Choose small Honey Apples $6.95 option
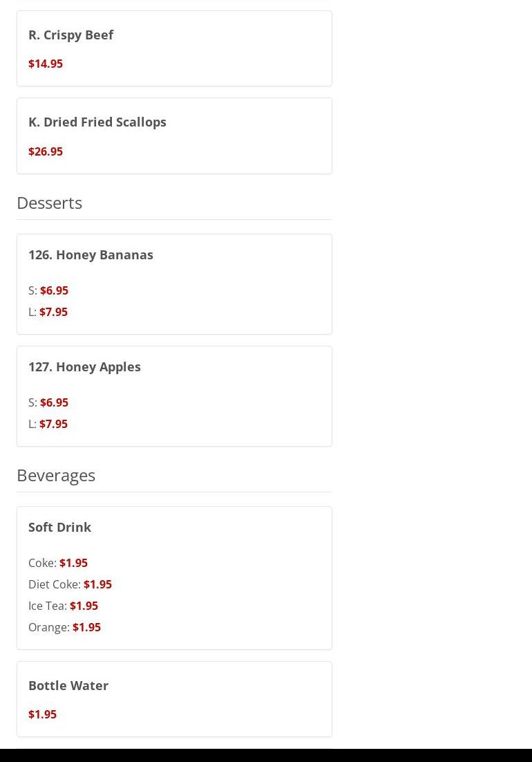The image size is (532, 762). pos(54,402)
